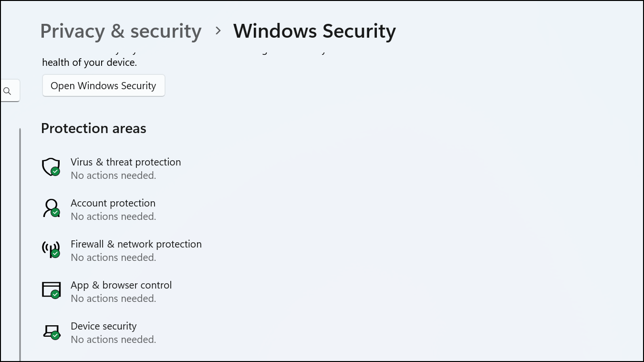
Task: Click the App & browser control icon
Action: pos(50,290)
